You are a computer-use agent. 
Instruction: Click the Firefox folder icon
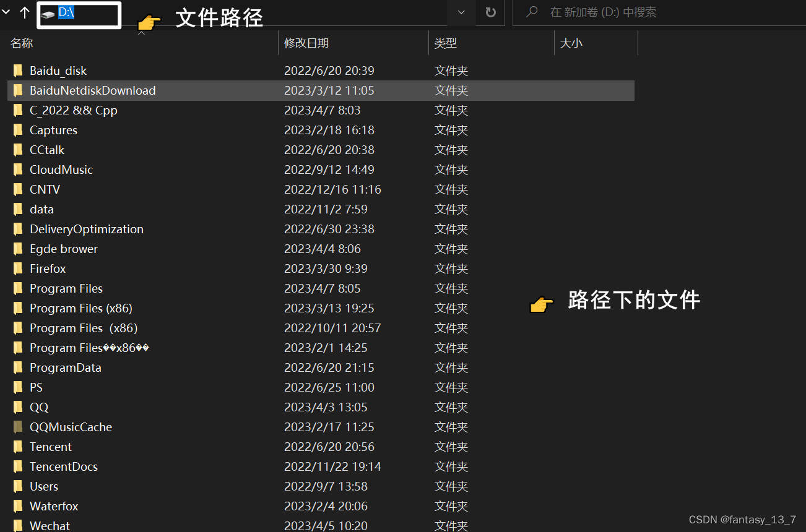[x=18, y=268]
